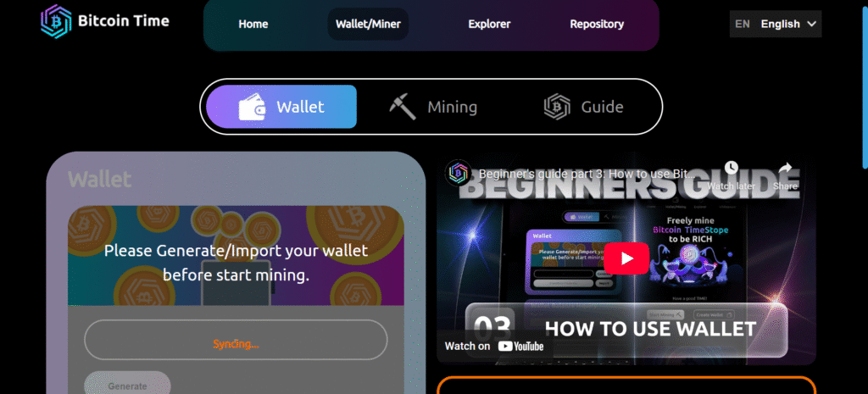Play the Beginner's guide YouTube video
The image size is (868, 394).
coord(626,258)
